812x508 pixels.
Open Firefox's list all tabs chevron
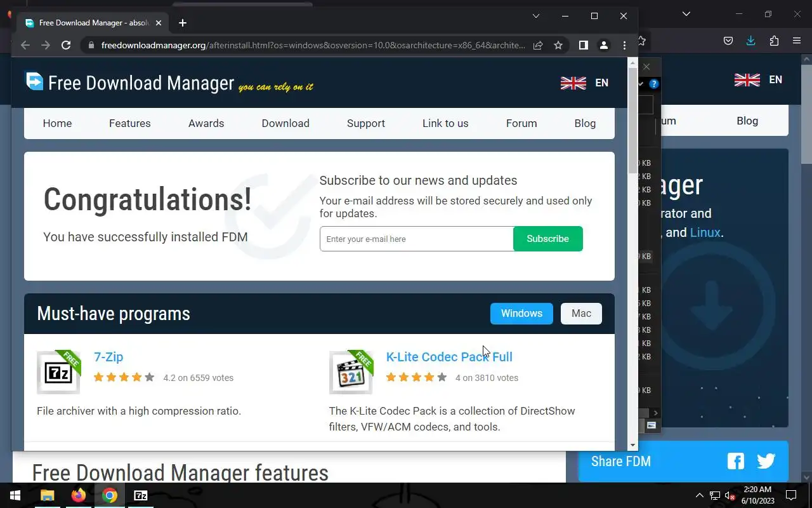tap(686, 13)
